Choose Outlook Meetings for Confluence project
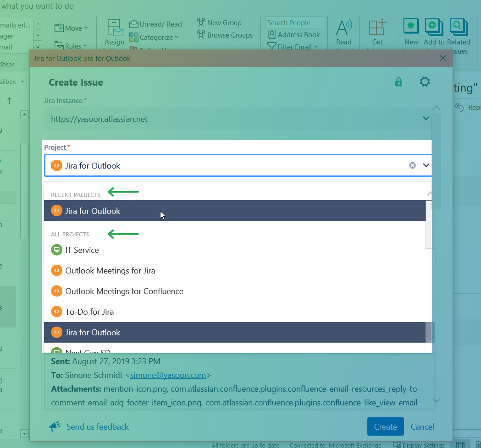 [x=124, y=291]
